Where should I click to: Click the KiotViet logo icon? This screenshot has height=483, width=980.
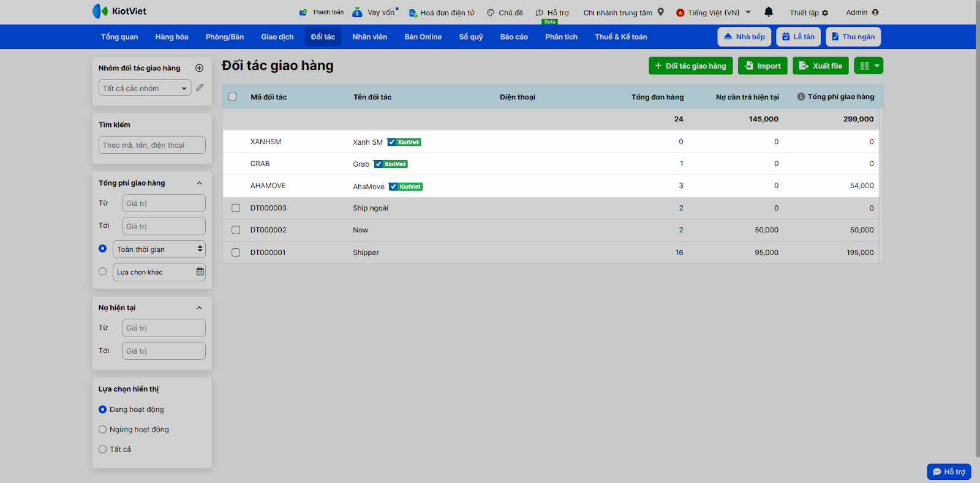coord(100,11)
